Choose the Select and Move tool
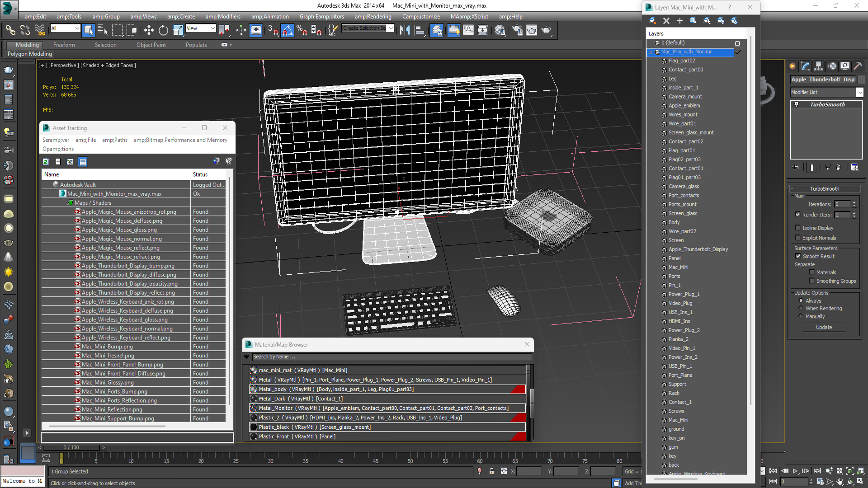The image size is (868, 488). (149, 30)
